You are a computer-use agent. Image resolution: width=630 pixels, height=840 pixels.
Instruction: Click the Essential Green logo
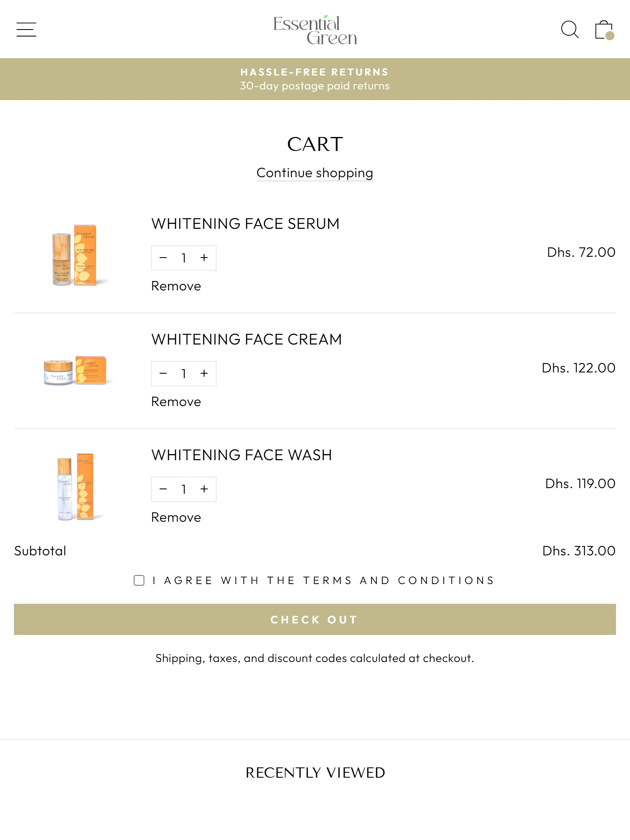315,30
